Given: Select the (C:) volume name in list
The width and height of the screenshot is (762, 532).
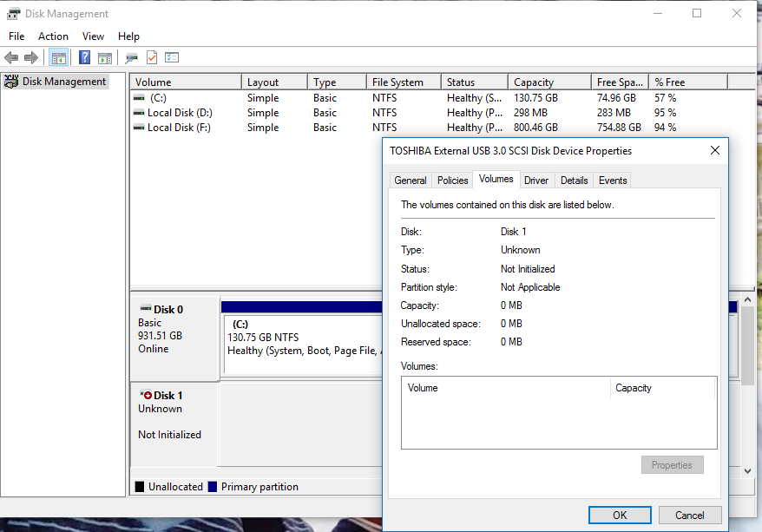Looking at the screenshot, I should (x=158, y=98).
